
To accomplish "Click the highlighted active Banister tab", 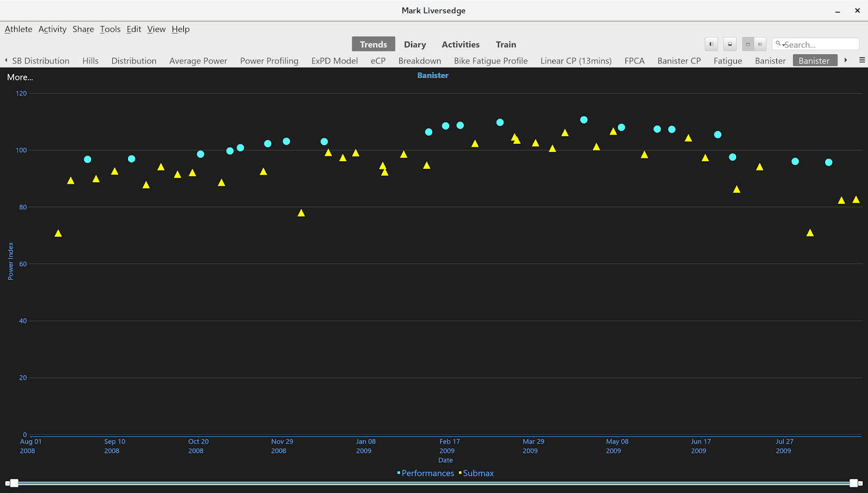I will pyautogui.click(x=814, y=61).
